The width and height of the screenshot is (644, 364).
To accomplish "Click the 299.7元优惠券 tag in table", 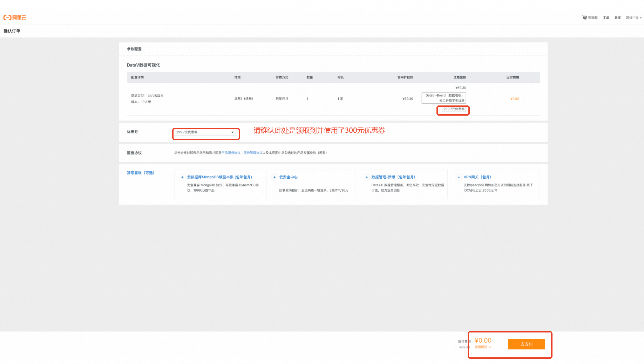I will point(454,109).
